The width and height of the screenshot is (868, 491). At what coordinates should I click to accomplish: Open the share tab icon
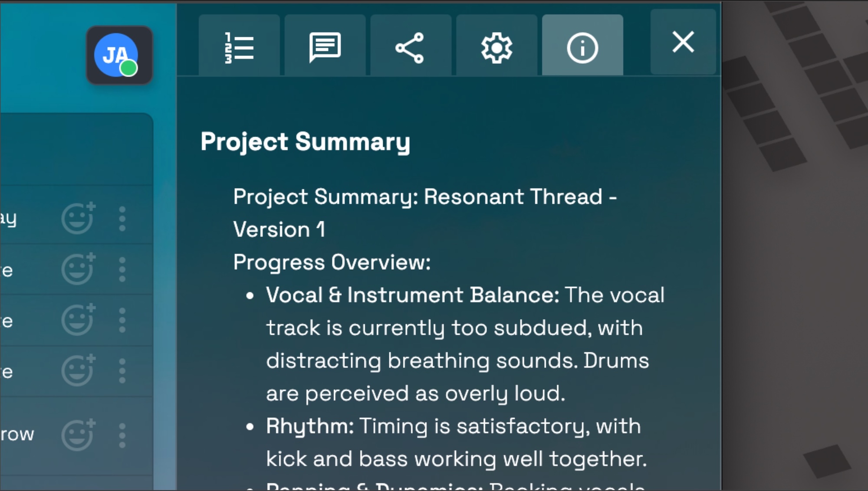click(x=411, y=46)
